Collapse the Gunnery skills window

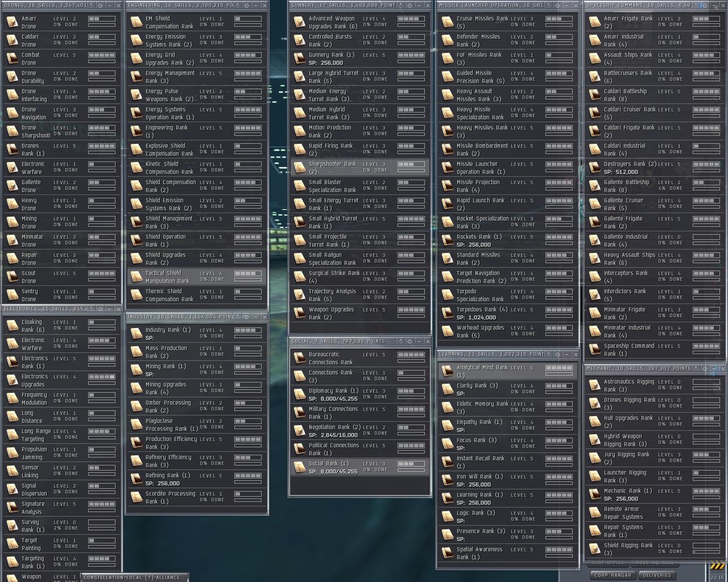pos(418,5)
